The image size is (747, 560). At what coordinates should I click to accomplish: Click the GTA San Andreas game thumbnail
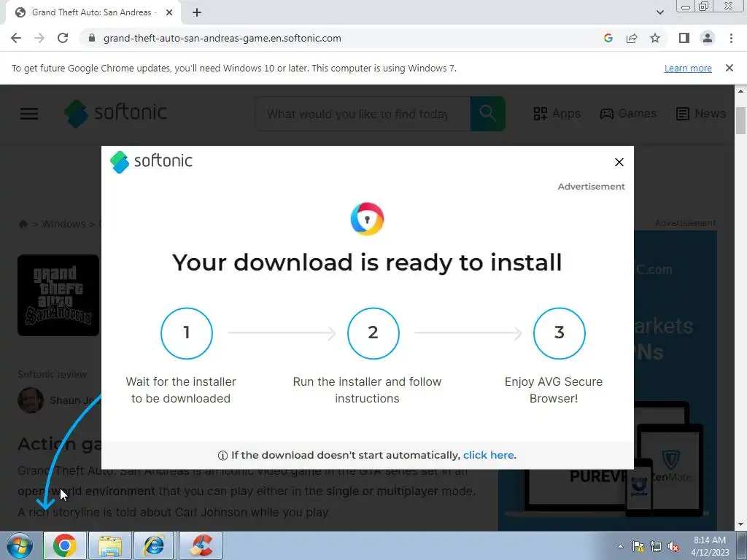click(58, 295)
